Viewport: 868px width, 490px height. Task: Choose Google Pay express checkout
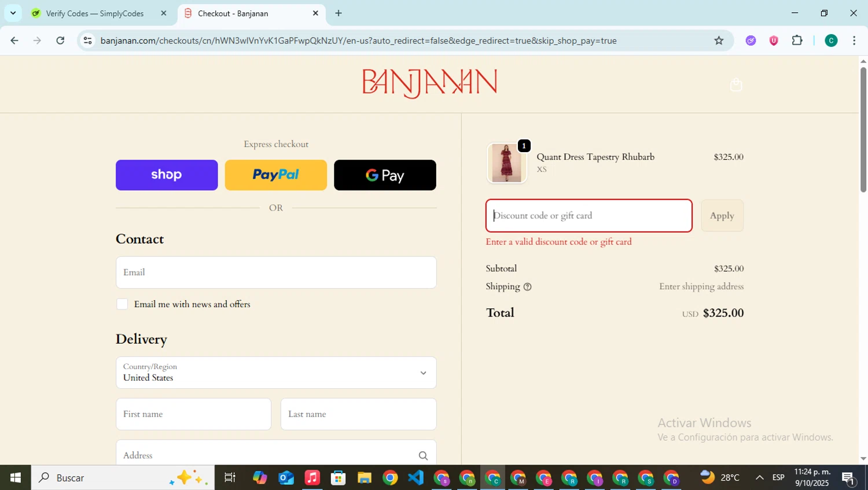tap(385, 175)
